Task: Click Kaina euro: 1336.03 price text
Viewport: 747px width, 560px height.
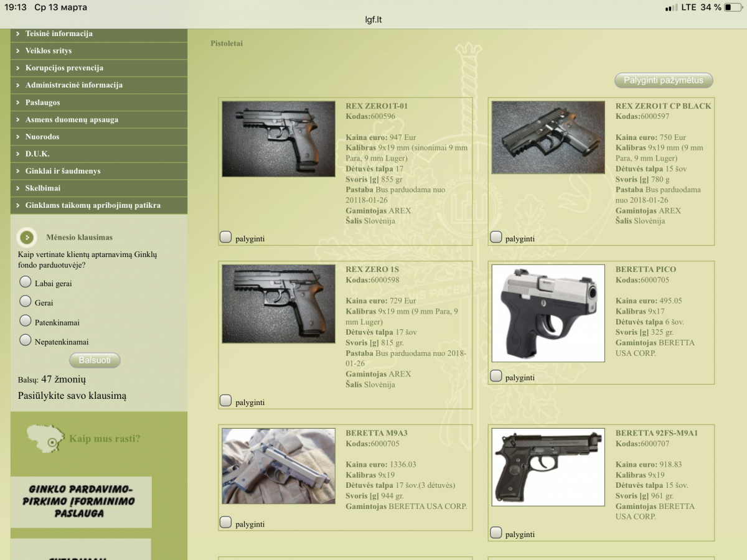Action: click(x=381, y=465)
